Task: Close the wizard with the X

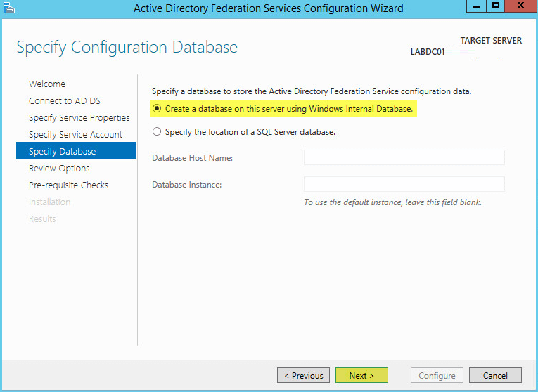Action: pos(521,6)
